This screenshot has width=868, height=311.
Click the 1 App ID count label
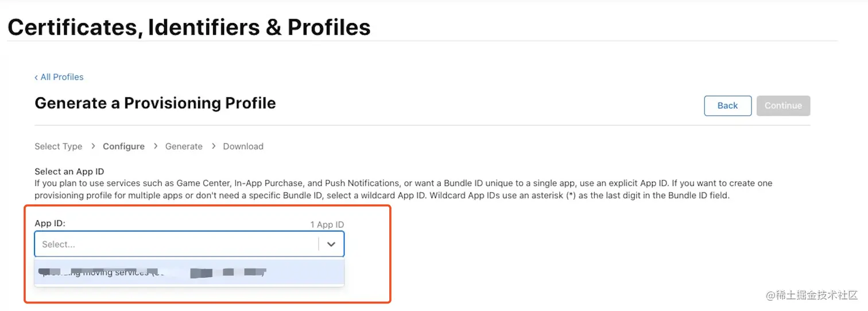327,224
